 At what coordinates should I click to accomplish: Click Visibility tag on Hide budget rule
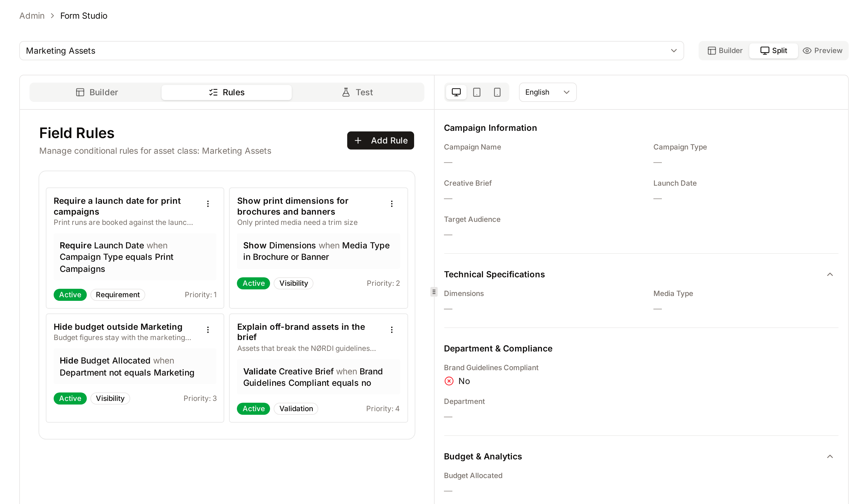pyautogui.click(x=110, y=398)
